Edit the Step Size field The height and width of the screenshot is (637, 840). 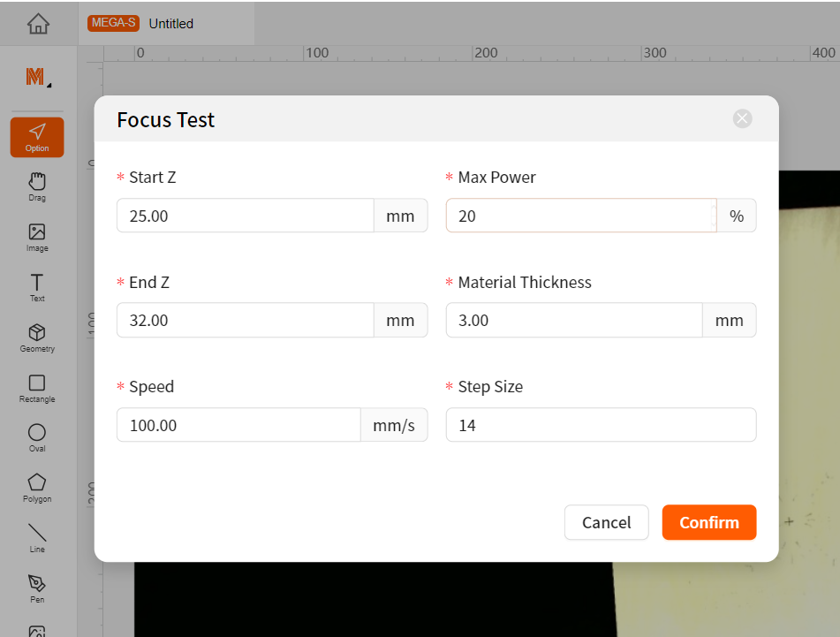[601, 425]
